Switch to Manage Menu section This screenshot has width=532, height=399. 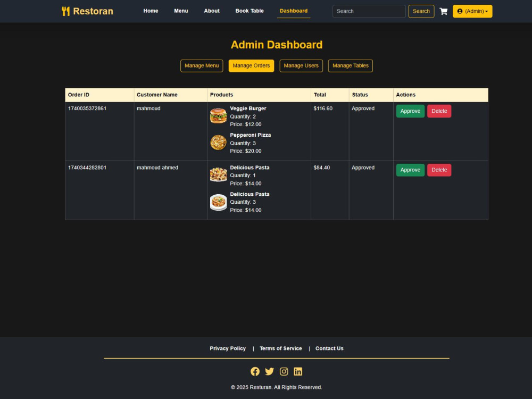tap(202, 66)
